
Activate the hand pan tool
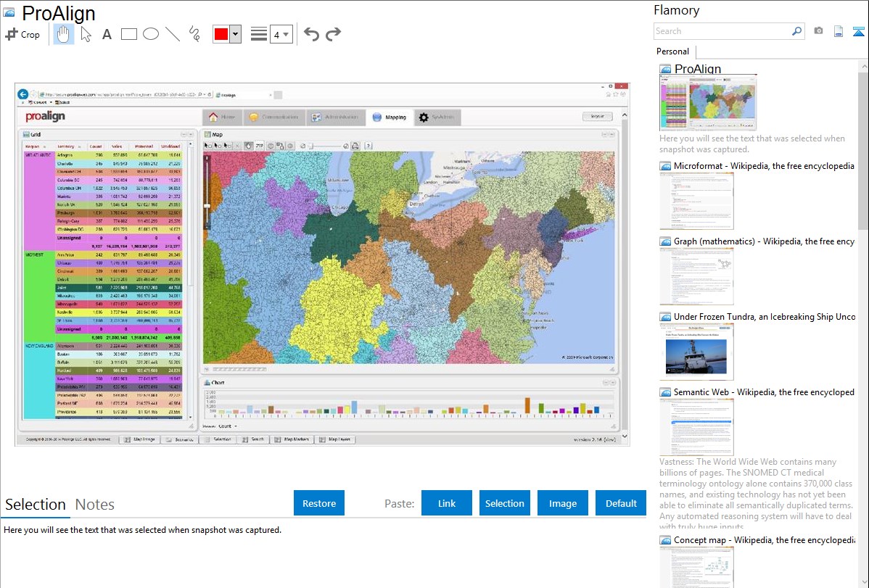point(64,34)
